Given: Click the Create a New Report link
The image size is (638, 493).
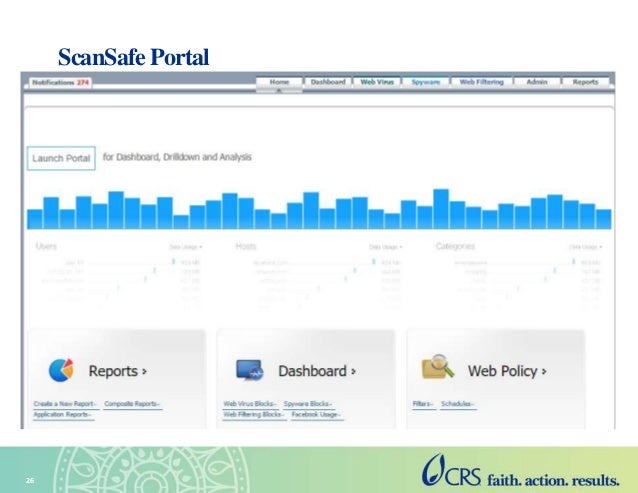Looking at the screenshot, I should [65, 404].
